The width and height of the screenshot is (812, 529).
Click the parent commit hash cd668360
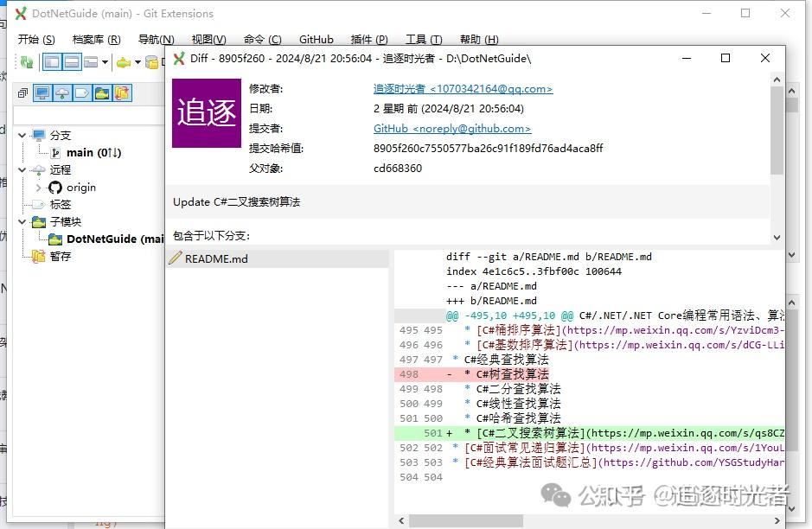(x=398, y=169)
